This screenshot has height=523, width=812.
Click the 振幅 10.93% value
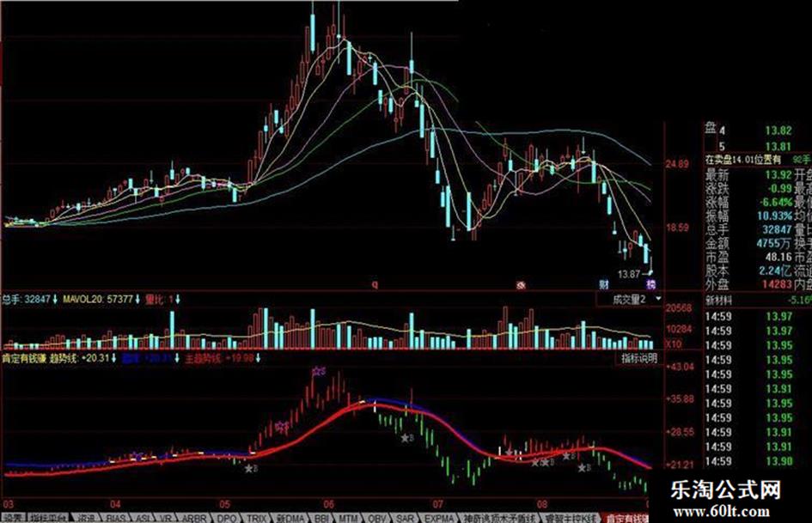pos(775,216)
